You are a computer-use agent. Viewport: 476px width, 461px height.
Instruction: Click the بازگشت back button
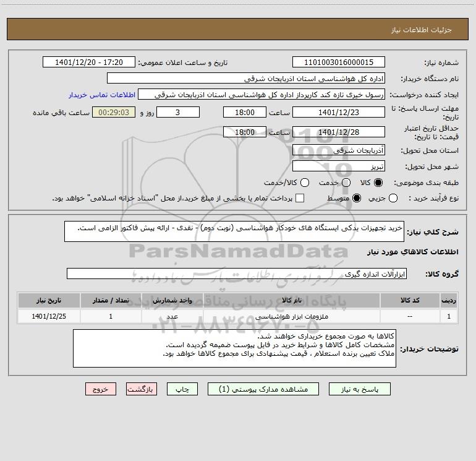(x=142, y=389)
